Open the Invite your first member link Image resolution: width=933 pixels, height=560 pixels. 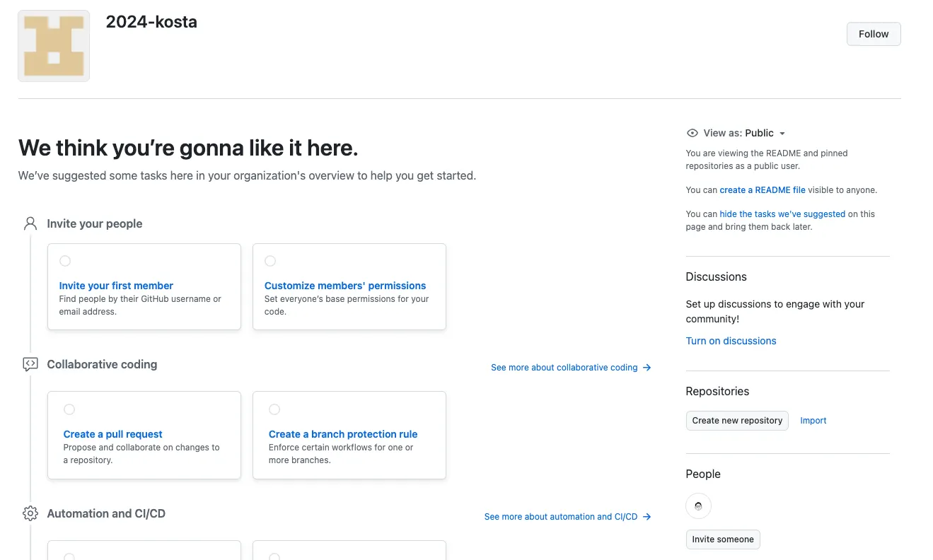(x=116, y=286)
